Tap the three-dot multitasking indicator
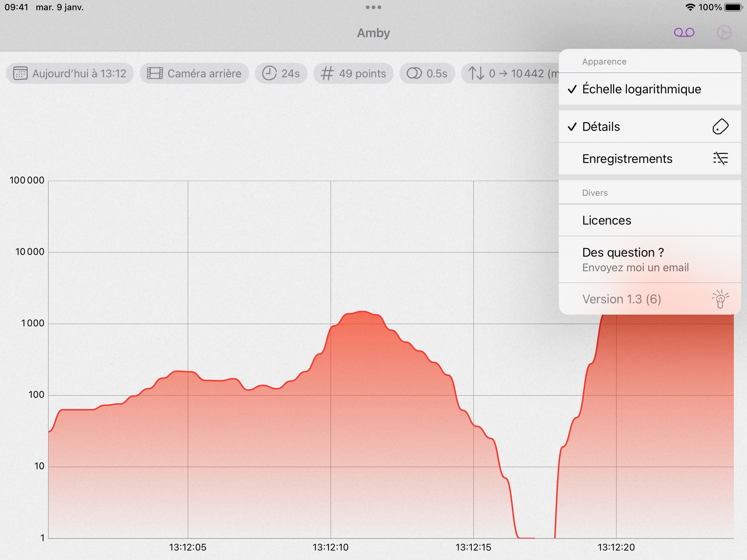Viewport: 747px width, 560px height. [373, 7]
